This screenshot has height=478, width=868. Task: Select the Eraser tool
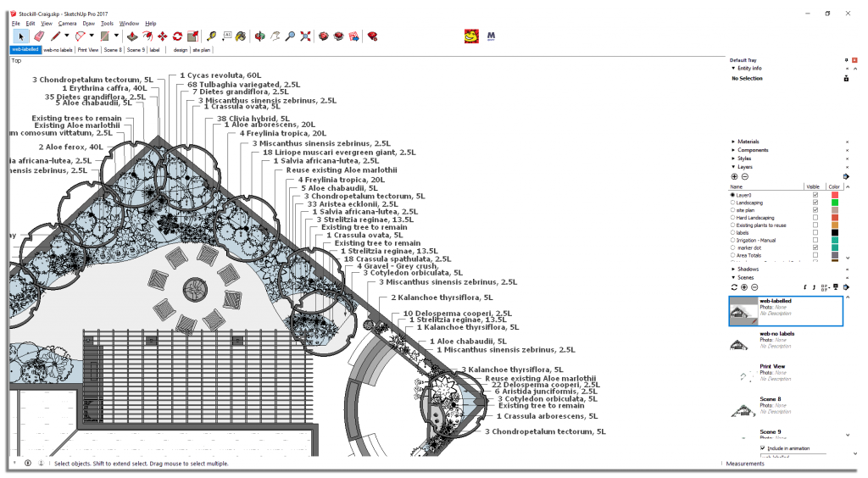[39, 36]
